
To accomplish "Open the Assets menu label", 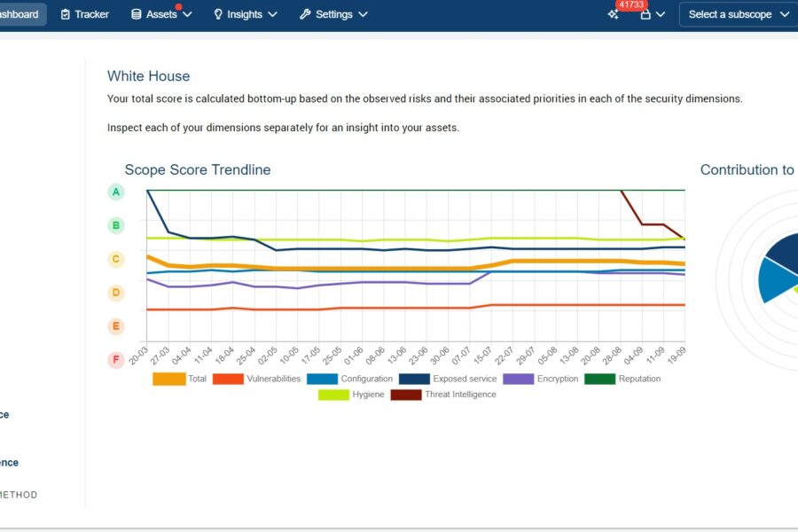I will point(161,14).
